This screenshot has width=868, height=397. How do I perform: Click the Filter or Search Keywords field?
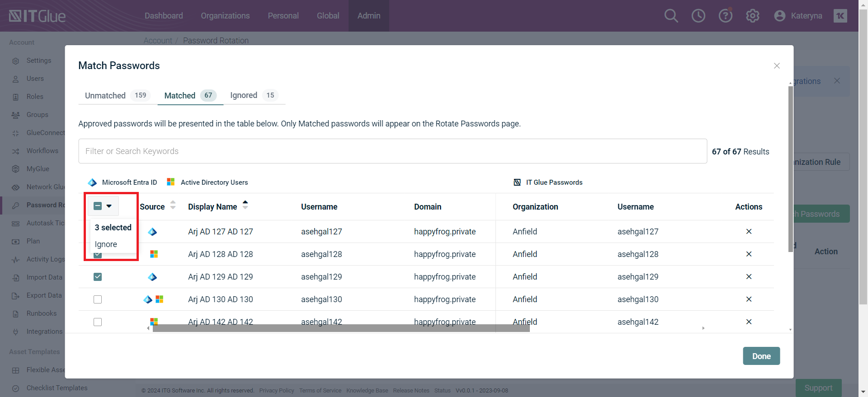[392, 151]
